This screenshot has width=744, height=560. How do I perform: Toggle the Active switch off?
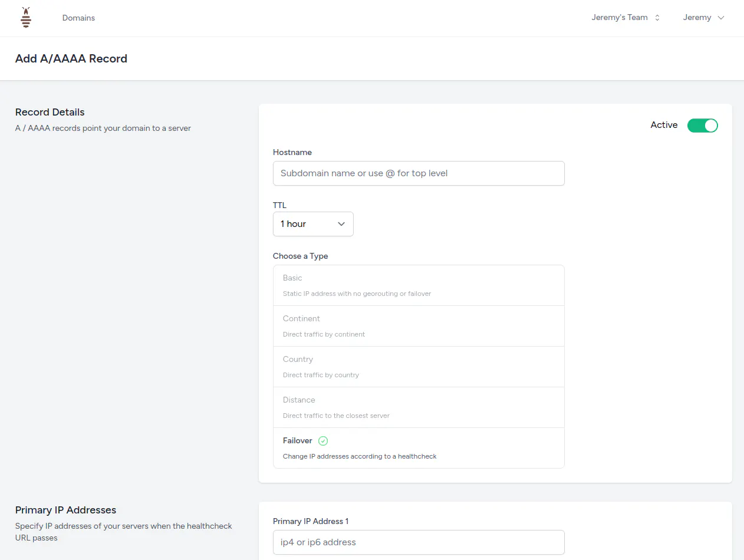pyautogui.click(x=702, y=125)
